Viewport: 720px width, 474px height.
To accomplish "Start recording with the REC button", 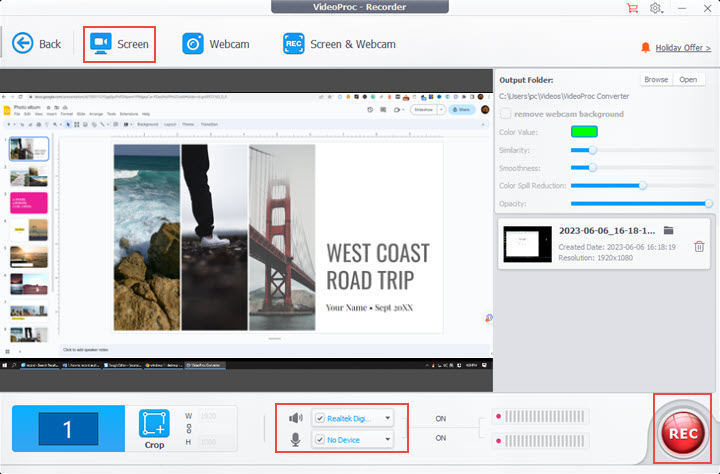I will tap(682, 434).
